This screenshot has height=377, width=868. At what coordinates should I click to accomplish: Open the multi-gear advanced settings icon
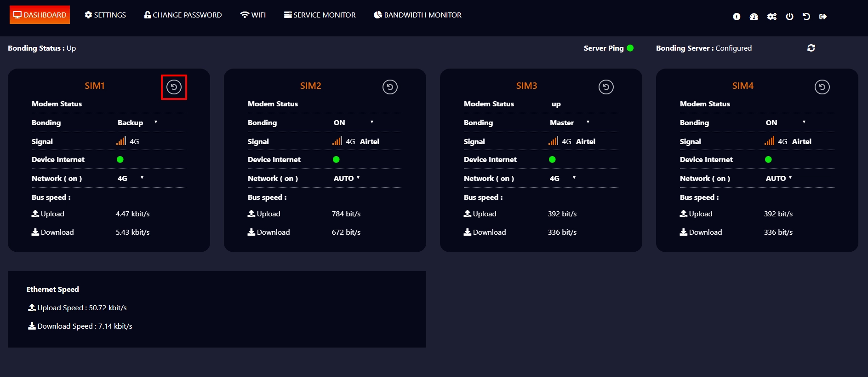click(x=772, y=17)
